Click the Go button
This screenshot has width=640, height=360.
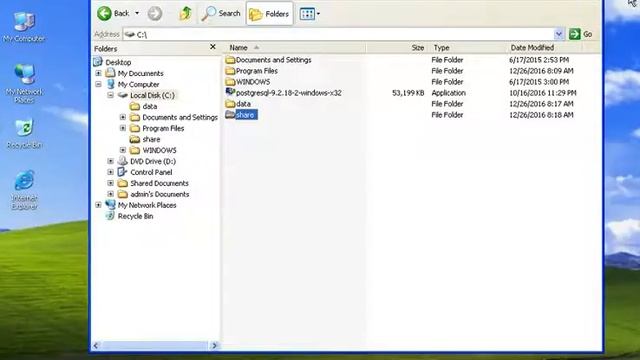(x=581, y=34)
